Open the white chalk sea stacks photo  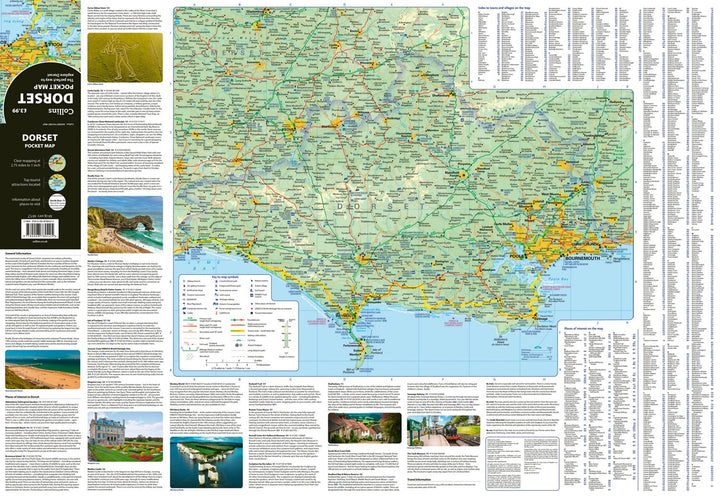pos(206,462)
